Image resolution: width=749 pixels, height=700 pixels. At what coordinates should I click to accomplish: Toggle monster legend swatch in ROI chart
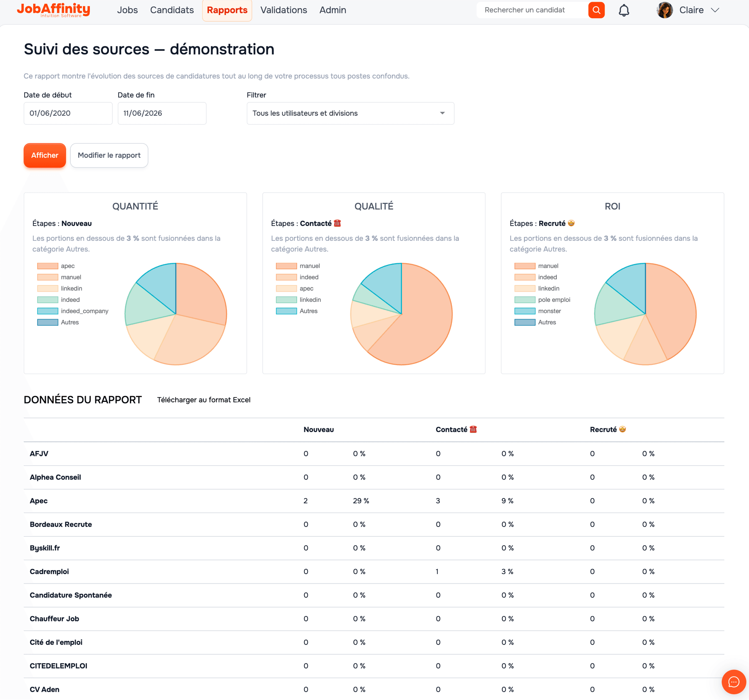point(525,311)
